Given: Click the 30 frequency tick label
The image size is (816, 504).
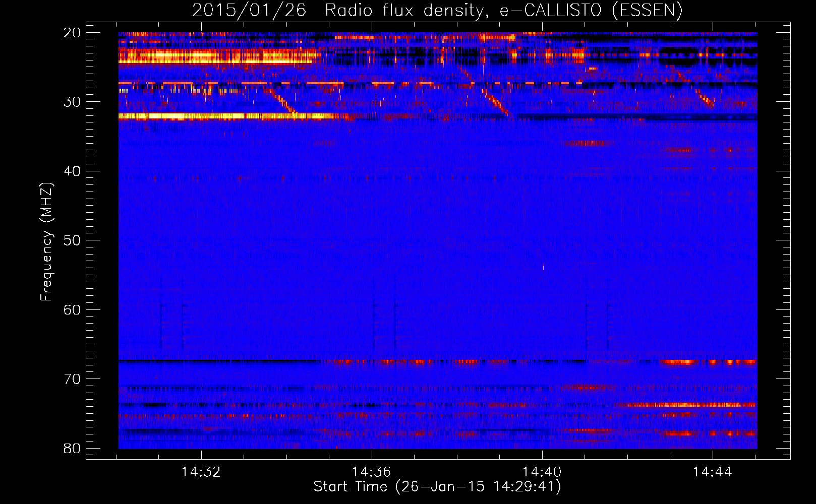Looking at the screenshot, I should [72, 102].
